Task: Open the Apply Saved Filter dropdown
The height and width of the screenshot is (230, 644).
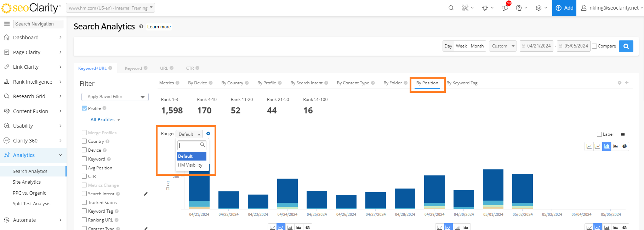Action: point(115,97)
